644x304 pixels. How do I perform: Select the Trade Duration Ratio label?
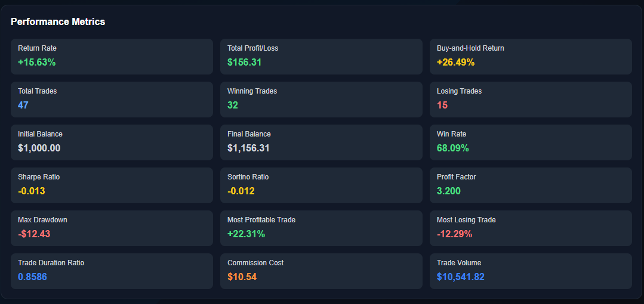51,262
